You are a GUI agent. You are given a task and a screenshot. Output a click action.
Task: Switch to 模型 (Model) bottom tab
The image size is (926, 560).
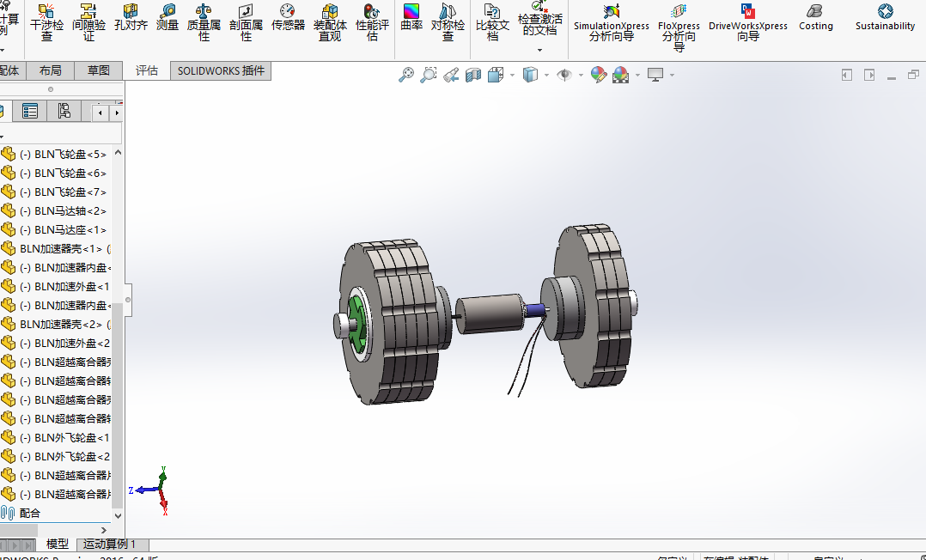[x=58, y=544]
